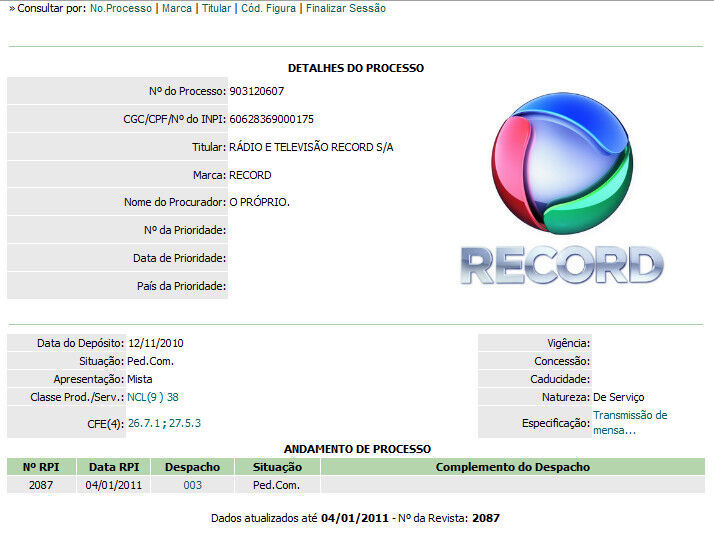Click the Concessão label
The image size is (714, 538).
pyautogui.click(x=562, y=361)
